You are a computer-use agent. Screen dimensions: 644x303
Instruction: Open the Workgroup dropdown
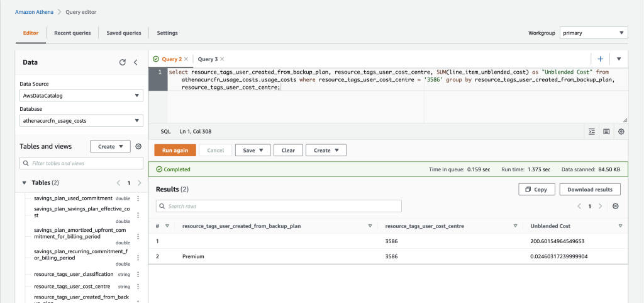click(x=594, y=33)
